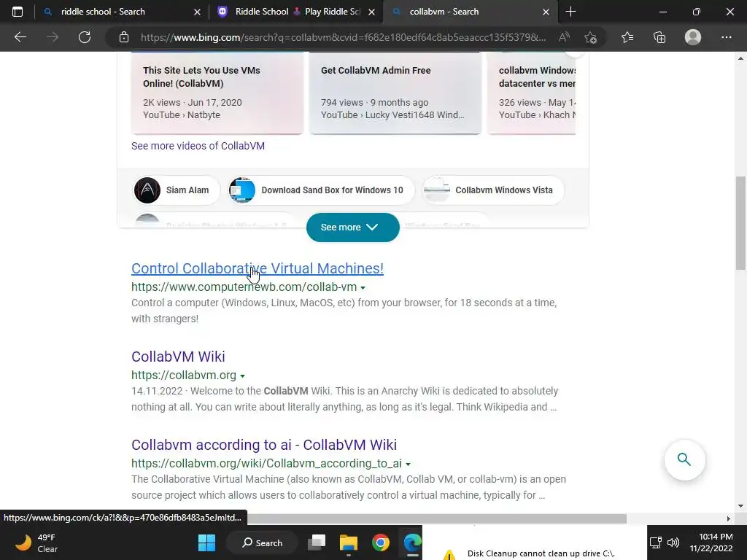Click See more videos of CollabVM
The height and width of the screenshot is (560, 747).
[198, 146]
